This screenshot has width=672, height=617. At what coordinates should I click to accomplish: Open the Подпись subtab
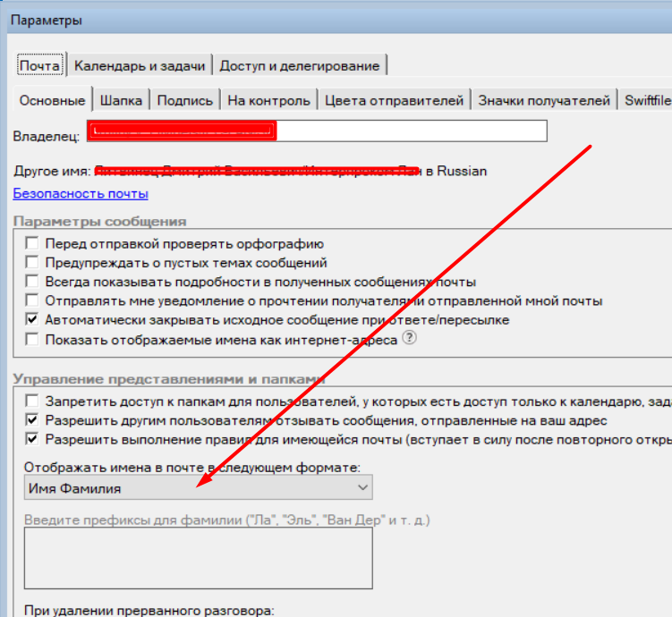pos(184,100)
